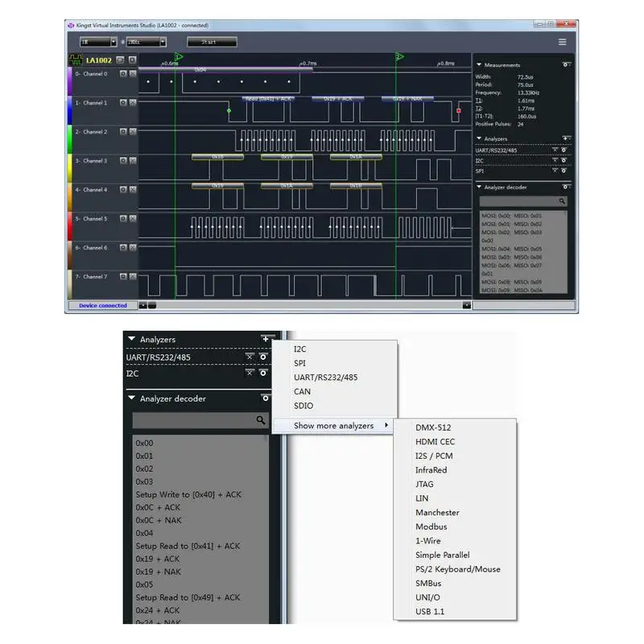
Task: Click the Start capture button
Action: click(x=212, y=42)
